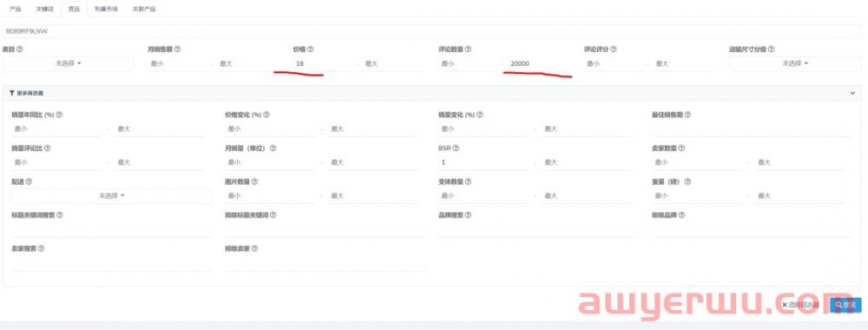This screenshot has height=330, width=868.
Task: Open the 类目 dropdown
Action: tap(68, 63)
